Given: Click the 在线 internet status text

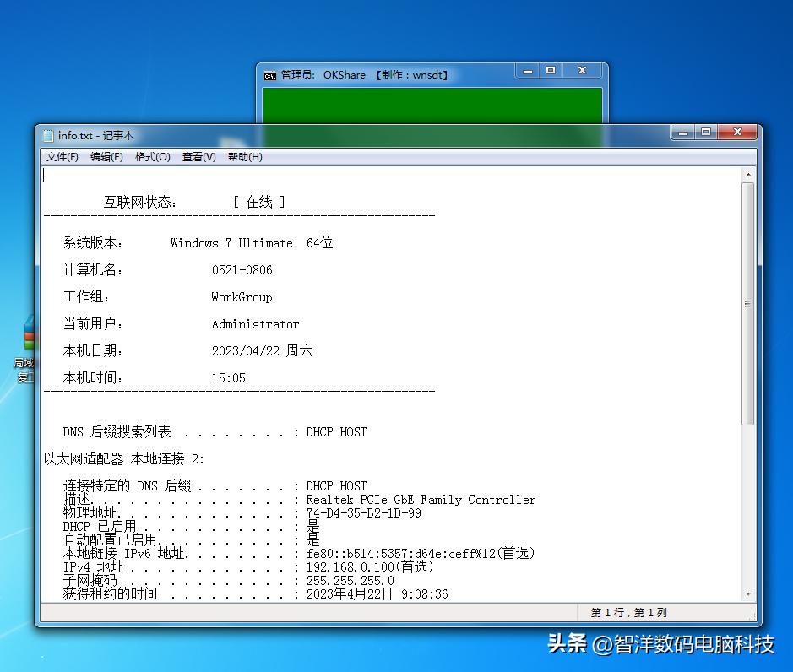Looking at the screenshot, I should click(258, 201).
